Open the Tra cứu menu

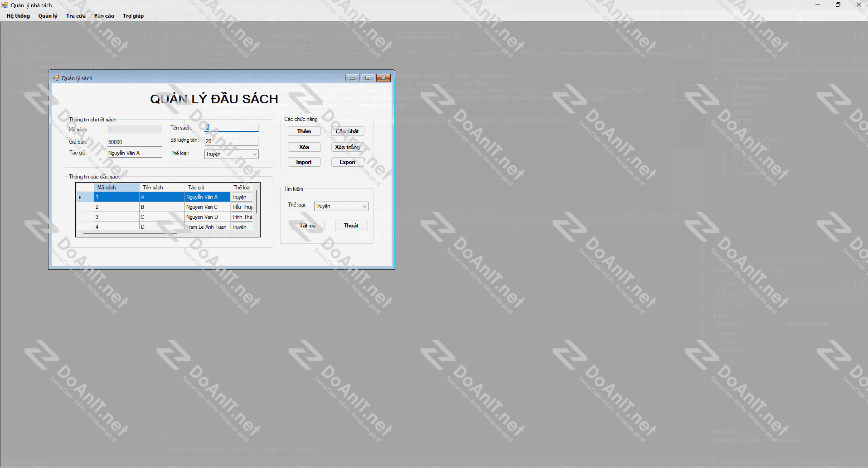point(76,16)
